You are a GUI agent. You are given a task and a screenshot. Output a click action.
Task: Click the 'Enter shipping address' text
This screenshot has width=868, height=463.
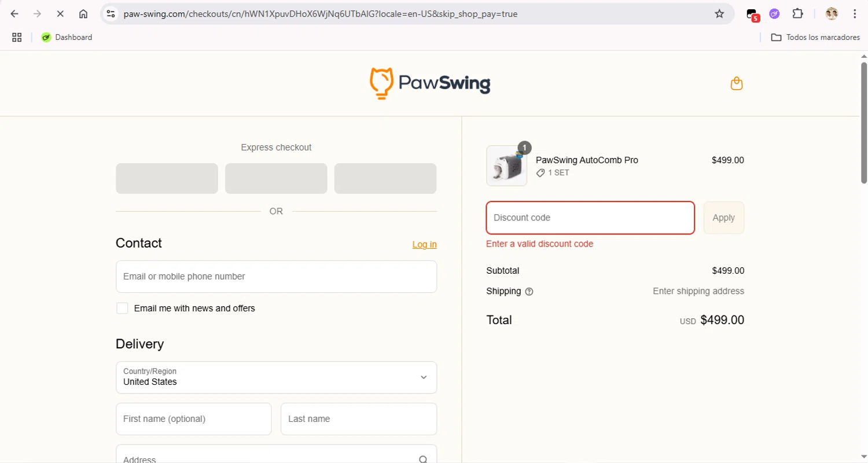pyautogui.click(x=698, y=291)
